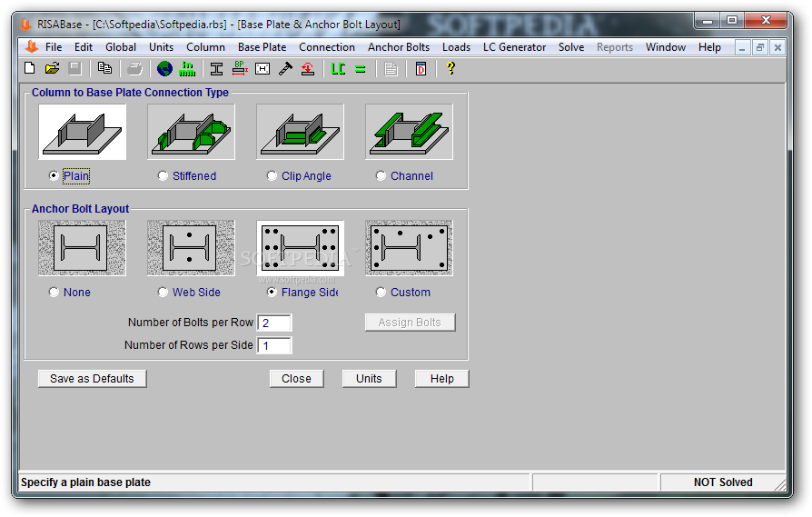This screenshot has width=812, height=517.
Task: Click the Stiffened base plate thumbnail
Action: click(x=191, y=132)
